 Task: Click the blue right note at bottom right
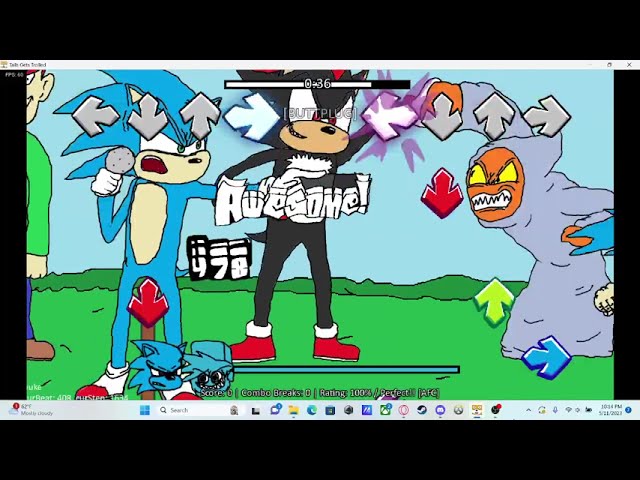[547, 357]
